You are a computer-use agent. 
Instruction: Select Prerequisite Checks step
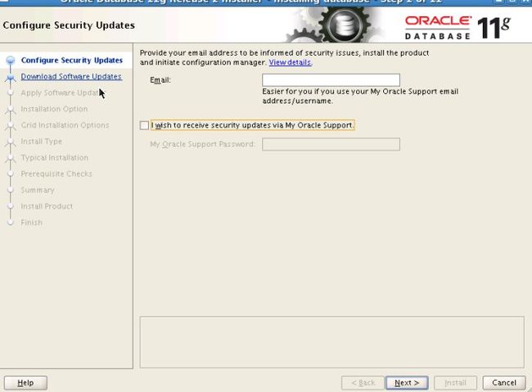[x=56, y=173]
